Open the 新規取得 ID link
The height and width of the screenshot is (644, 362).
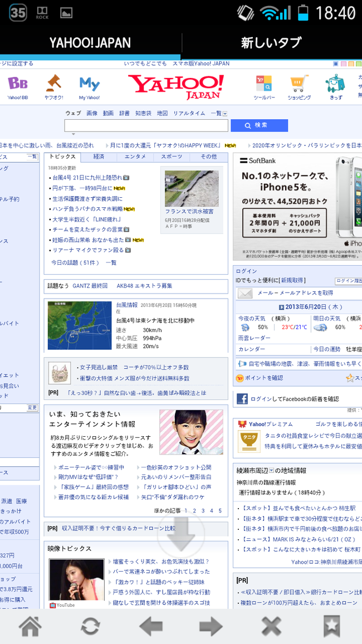coord(292,281)
